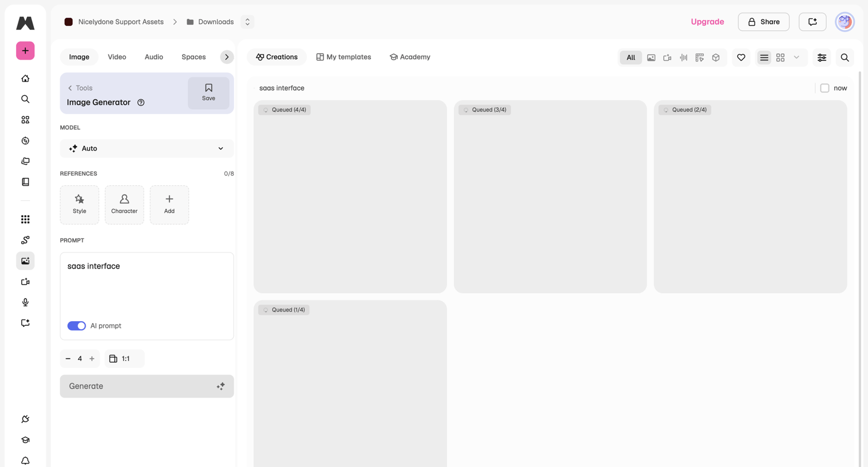
Task: Show more tool tabs with right chevron
Action: coord(227,57)
